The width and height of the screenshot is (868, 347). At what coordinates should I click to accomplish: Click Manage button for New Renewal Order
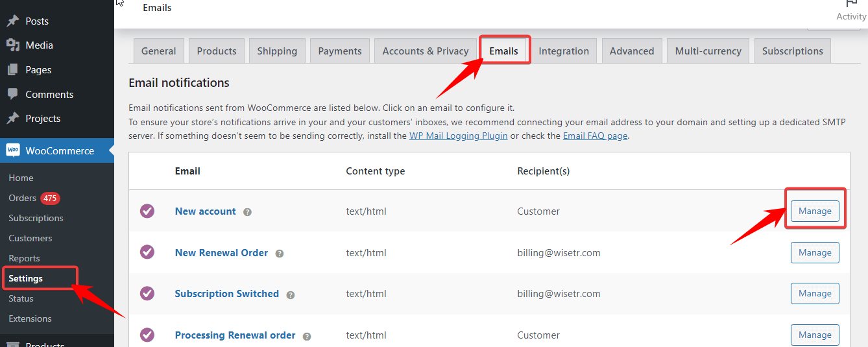click(x=815, y=252)
